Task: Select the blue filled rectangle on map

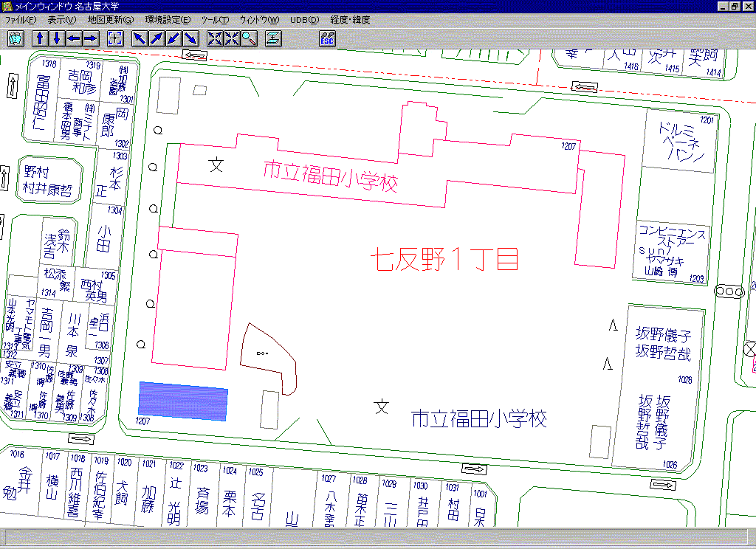Action: pyautogui.click(x=183, y=401)
